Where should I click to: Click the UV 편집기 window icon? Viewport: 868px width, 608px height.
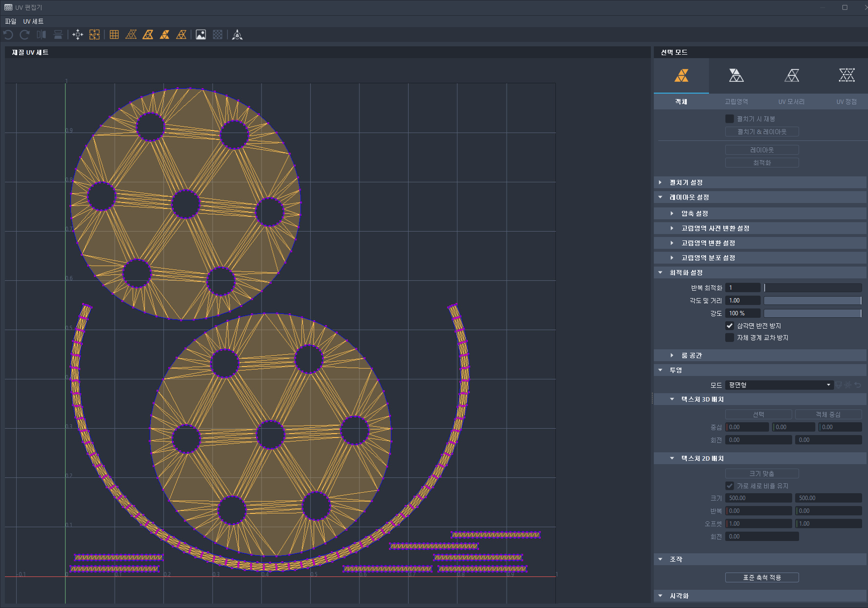[x=8, y=7]
